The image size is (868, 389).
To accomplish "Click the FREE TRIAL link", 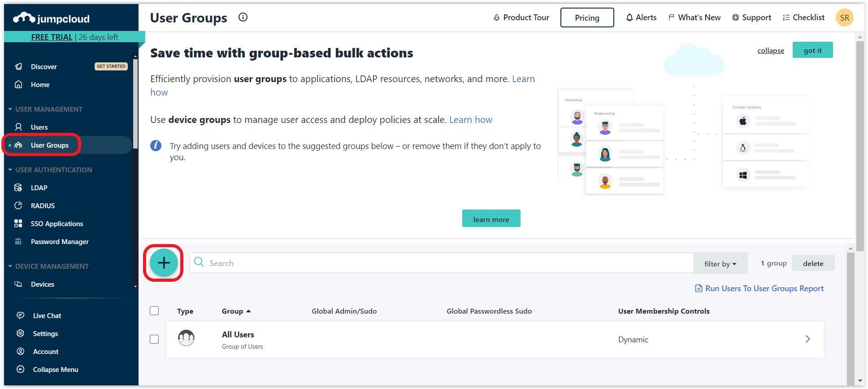I will coord(52,37).
